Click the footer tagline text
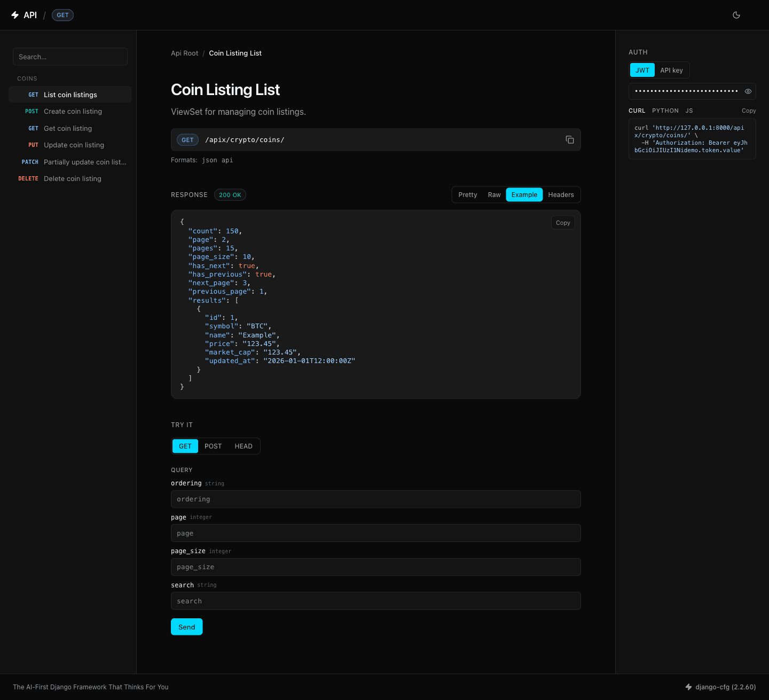769x700 pixels. click(x=91, y=687)
